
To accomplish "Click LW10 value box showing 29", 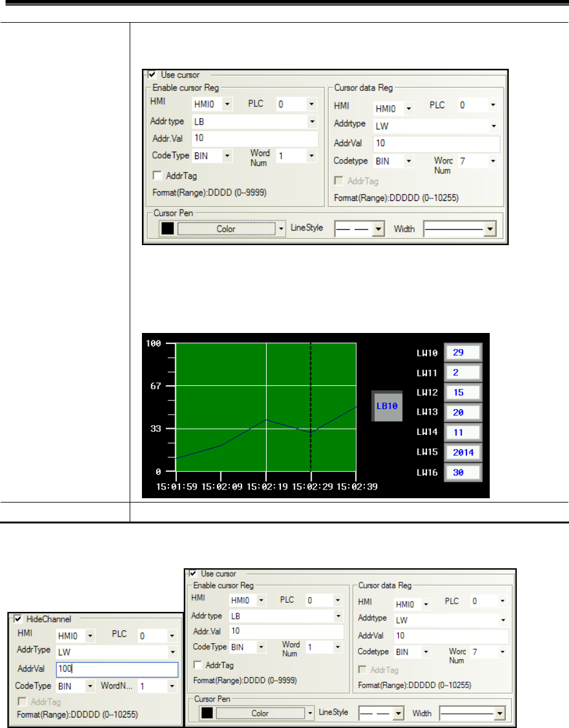I will [463, 353].
